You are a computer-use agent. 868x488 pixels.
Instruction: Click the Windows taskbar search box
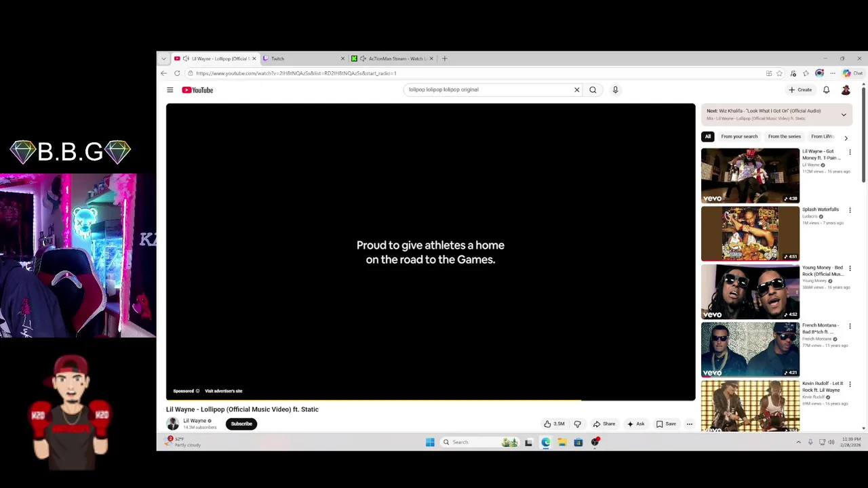click(479, 442)
